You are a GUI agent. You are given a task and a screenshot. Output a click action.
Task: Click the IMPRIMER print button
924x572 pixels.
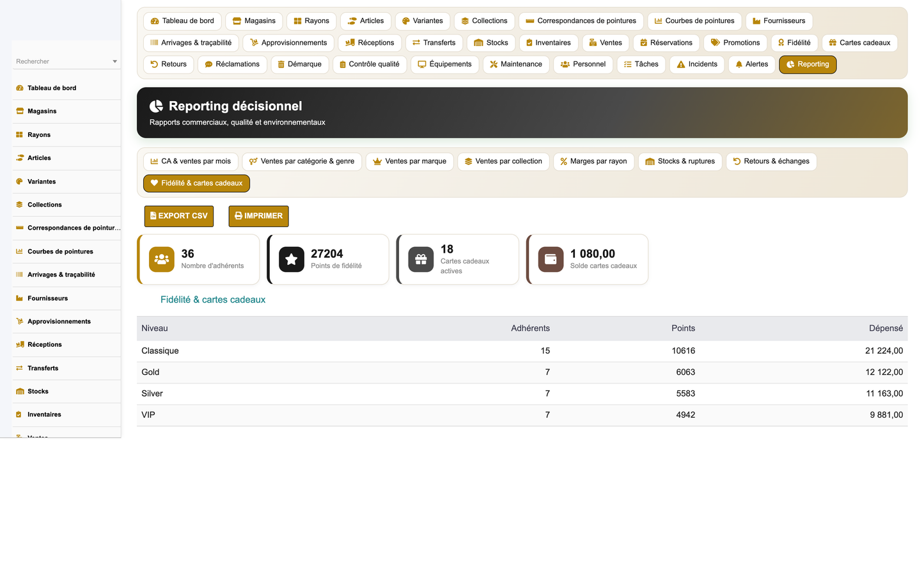point(258,216)
